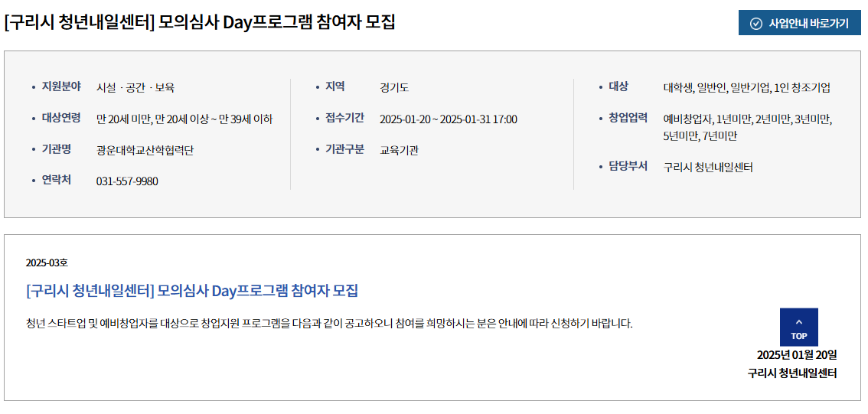The image size is (868, 414).
Task: Click the phone number 031-557-9980
Action: click(127, 181)
